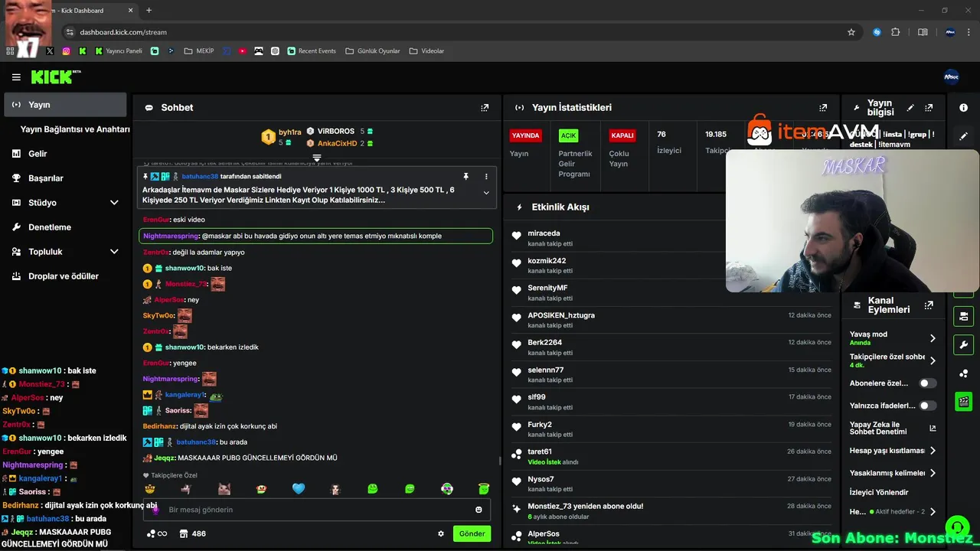Open pinned message three-dot options
This screenshot has height=551, width=980.
coord(486,177)
